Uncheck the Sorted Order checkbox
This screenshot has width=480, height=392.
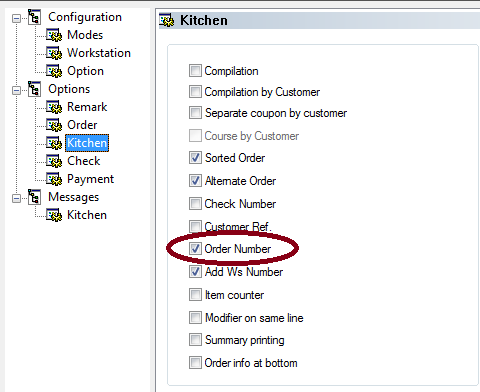(x=195, y=158)
